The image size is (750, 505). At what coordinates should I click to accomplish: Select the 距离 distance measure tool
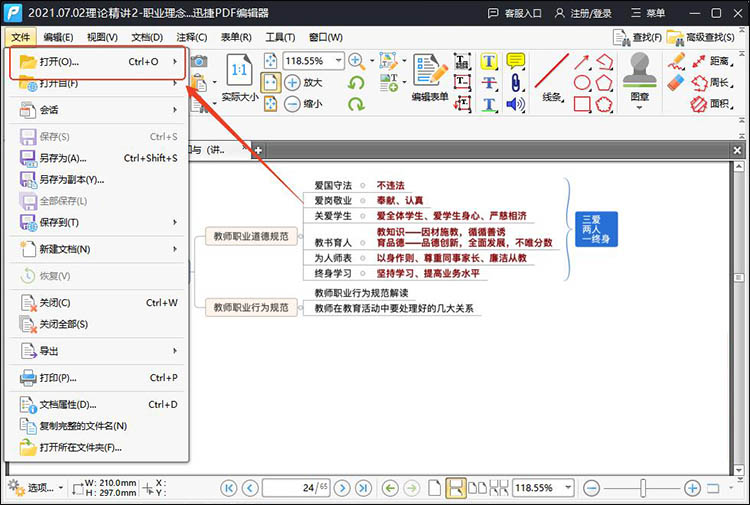pos(713,61)
